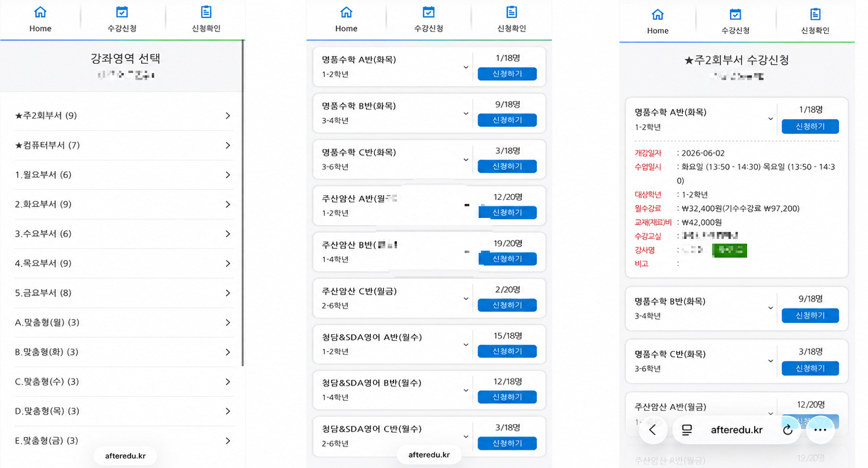Expand the 주산암산 C반(월금) card details

466,299
